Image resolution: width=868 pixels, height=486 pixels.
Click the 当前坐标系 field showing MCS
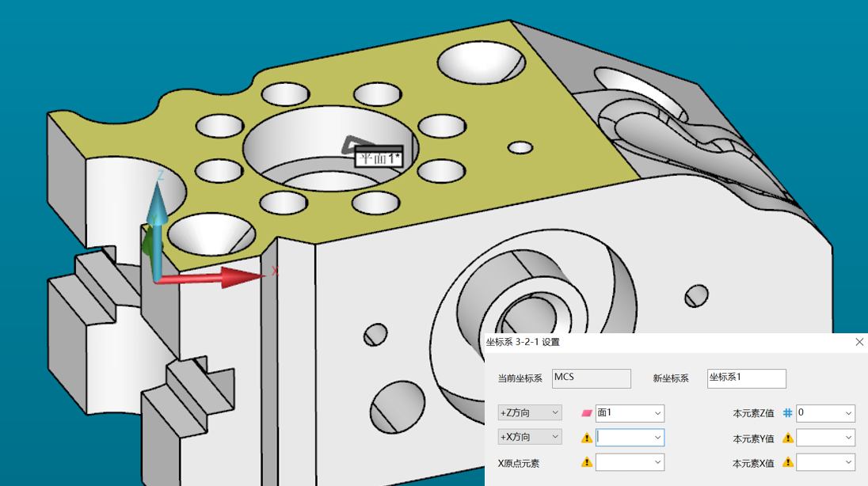pos(591,378)
